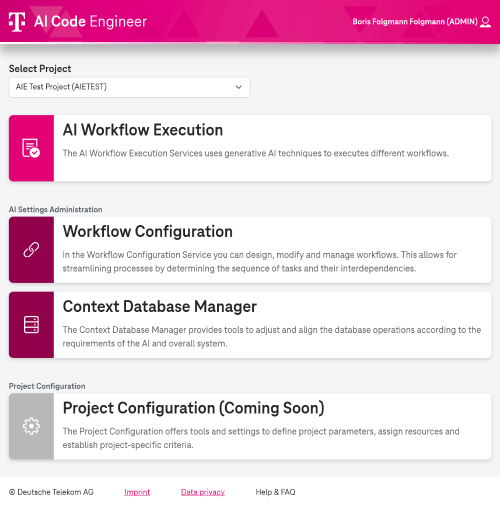500x508 pixels.
Task: Expand the Select Project dropdown chevron
Action: [x=239, y=87]
